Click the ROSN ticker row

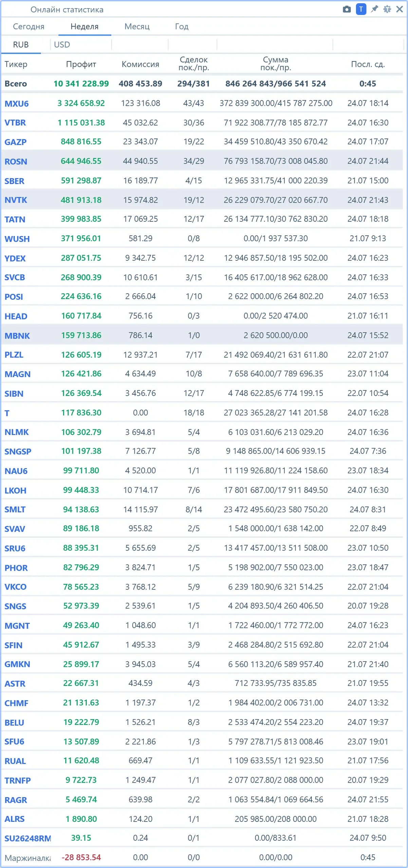pyautogui.click(x=202, y=161)
